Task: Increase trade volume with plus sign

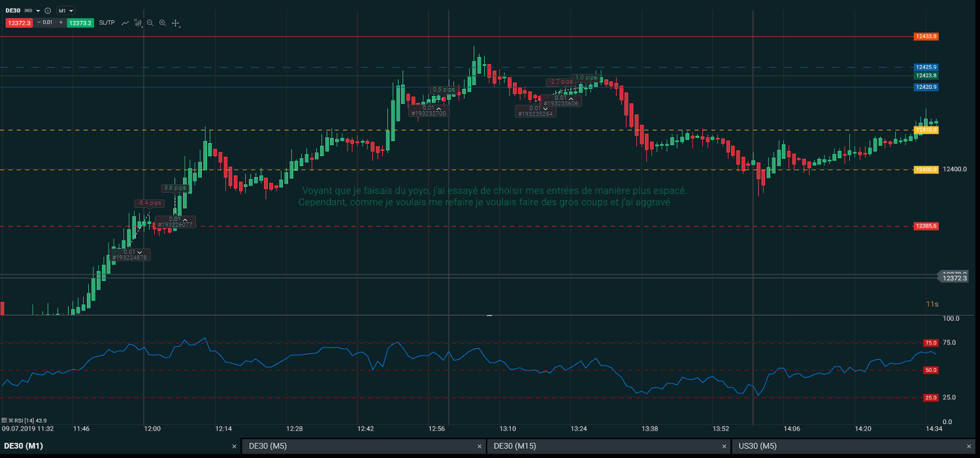Action: pos(61,22)
